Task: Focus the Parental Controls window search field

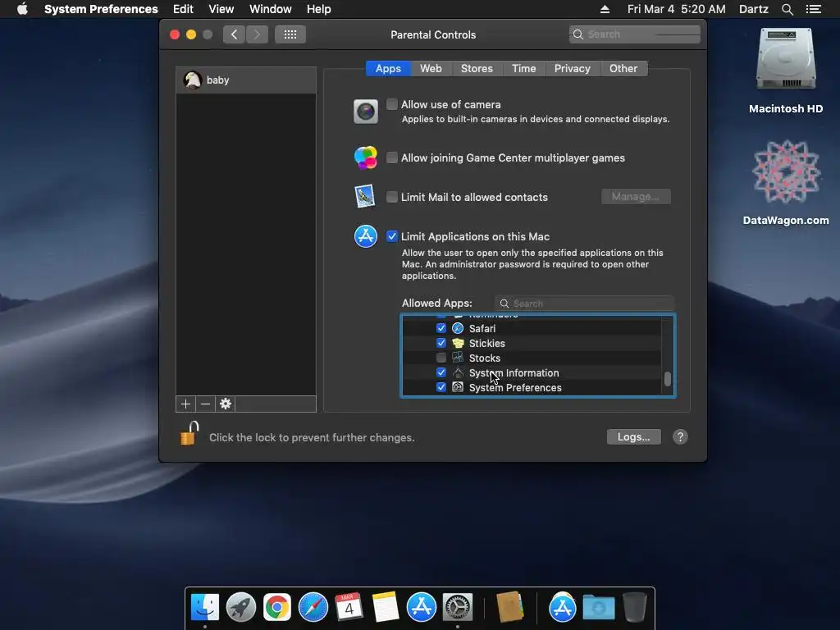Action: coord(635,34)
